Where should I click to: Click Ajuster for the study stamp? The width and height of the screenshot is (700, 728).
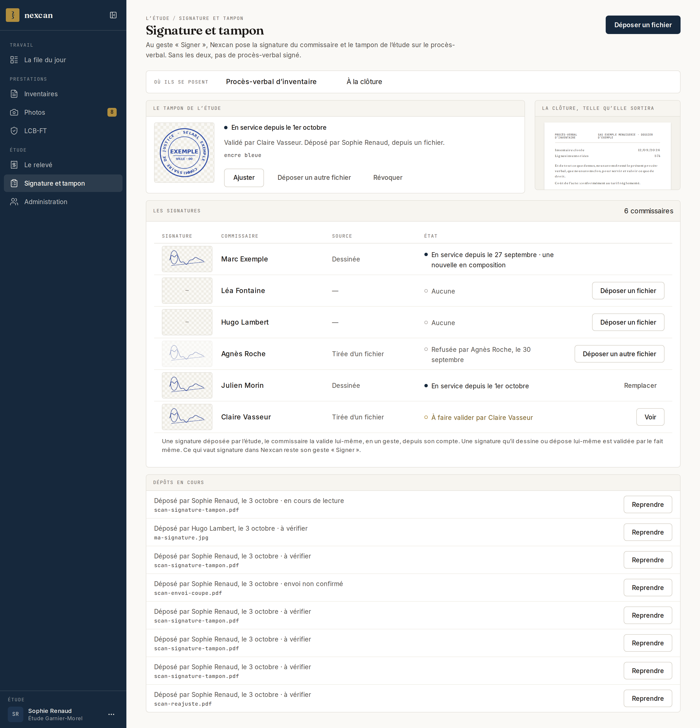click(244, 178)
